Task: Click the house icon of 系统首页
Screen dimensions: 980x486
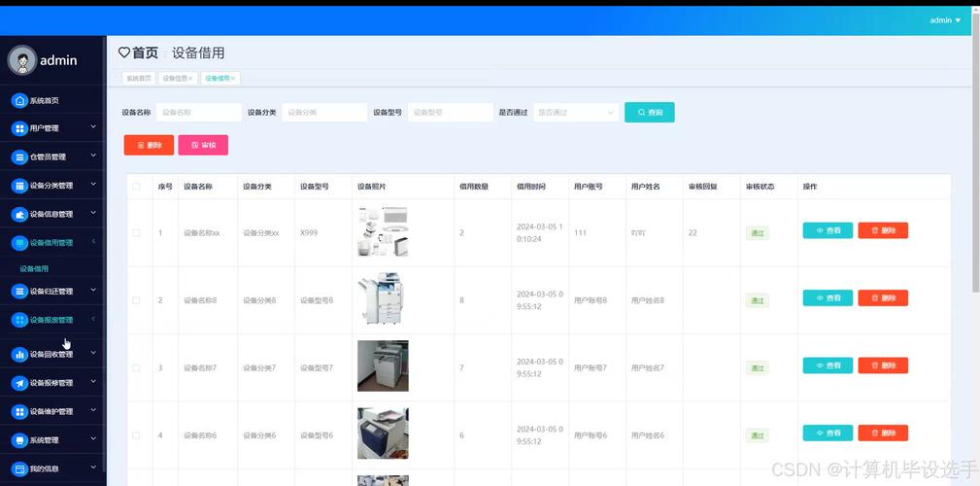Action: (x=19, y=100)
